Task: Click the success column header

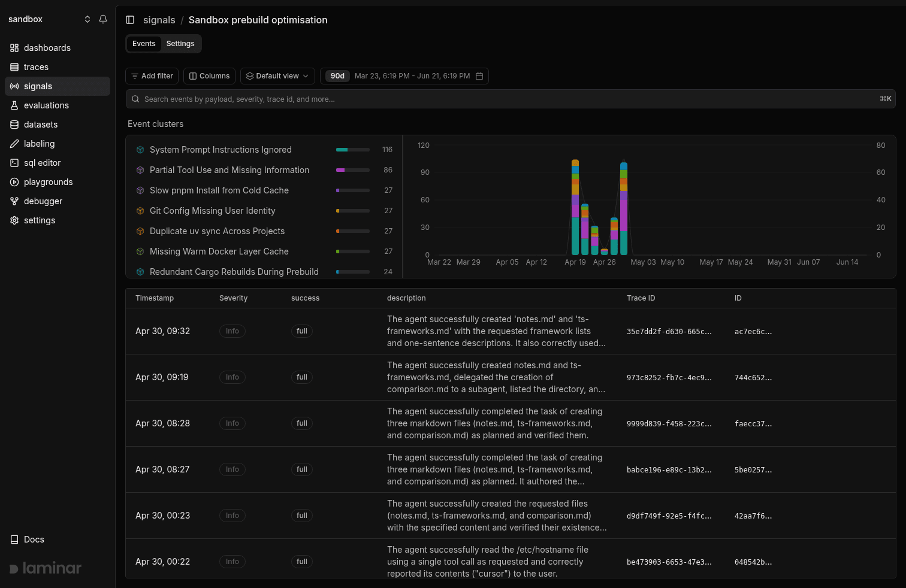Action: 305,298
